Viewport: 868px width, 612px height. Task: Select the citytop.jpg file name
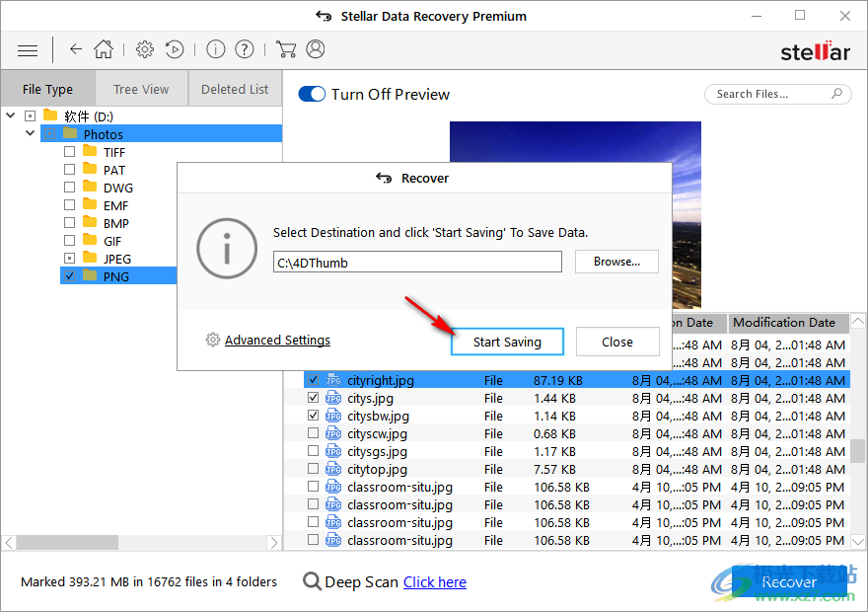(377, 469)
